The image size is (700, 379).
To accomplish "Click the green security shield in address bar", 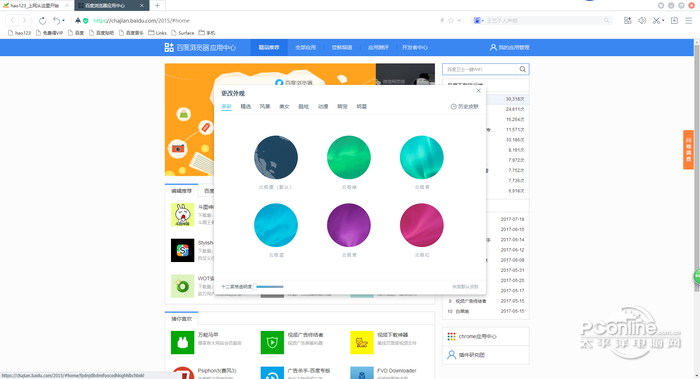I will click(86, 21).
